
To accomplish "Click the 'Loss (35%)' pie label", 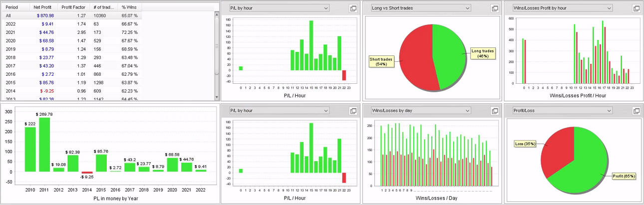I will pyautogui.click(x=525, y=144).
